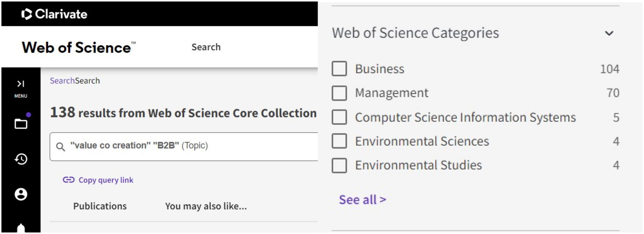Click the chain link icon beside Copy query
This screenshot has width=644, height=234.
[x=68, y=180]
